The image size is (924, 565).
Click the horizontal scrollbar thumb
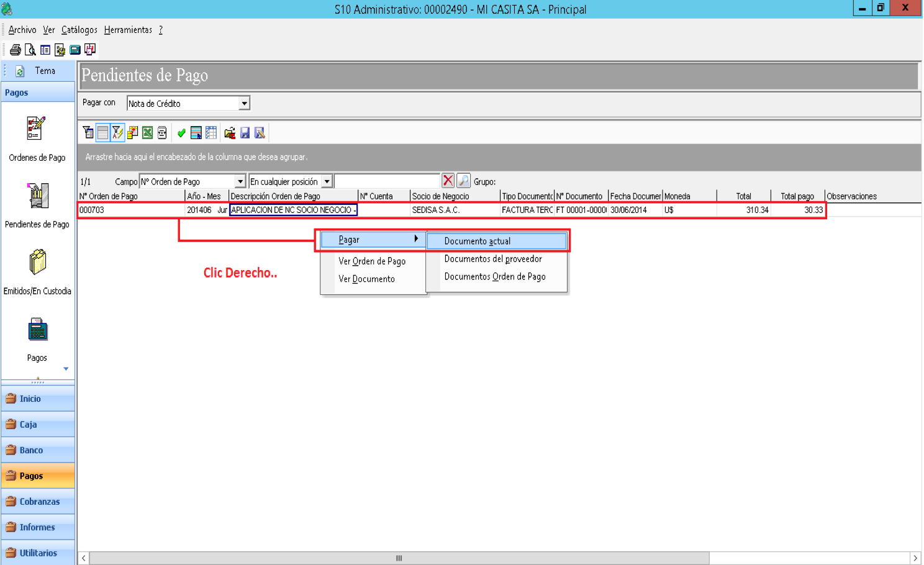399,558
